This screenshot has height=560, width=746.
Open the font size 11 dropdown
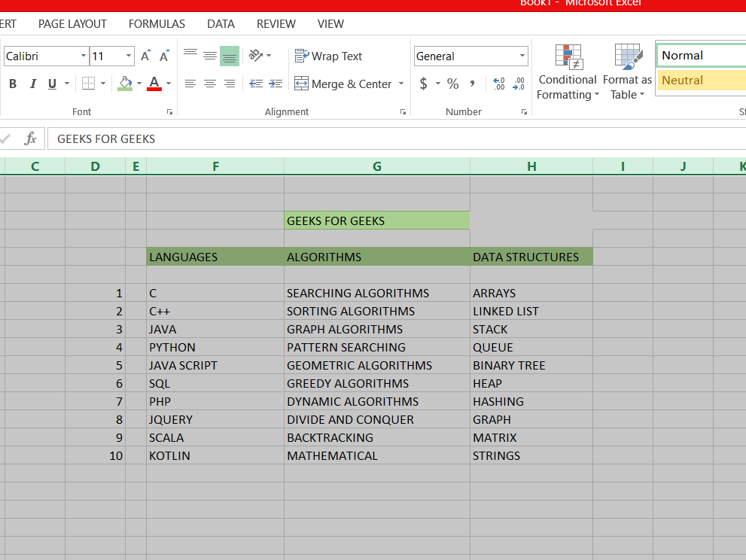coord(129,56)
